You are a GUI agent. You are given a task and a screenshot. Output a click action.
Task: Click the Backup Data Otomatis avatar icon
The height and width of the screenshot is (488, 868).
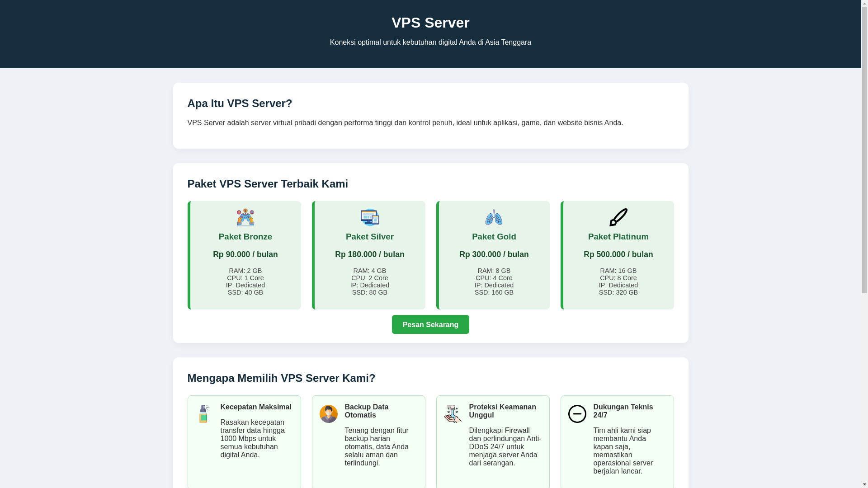coord(328,414)
